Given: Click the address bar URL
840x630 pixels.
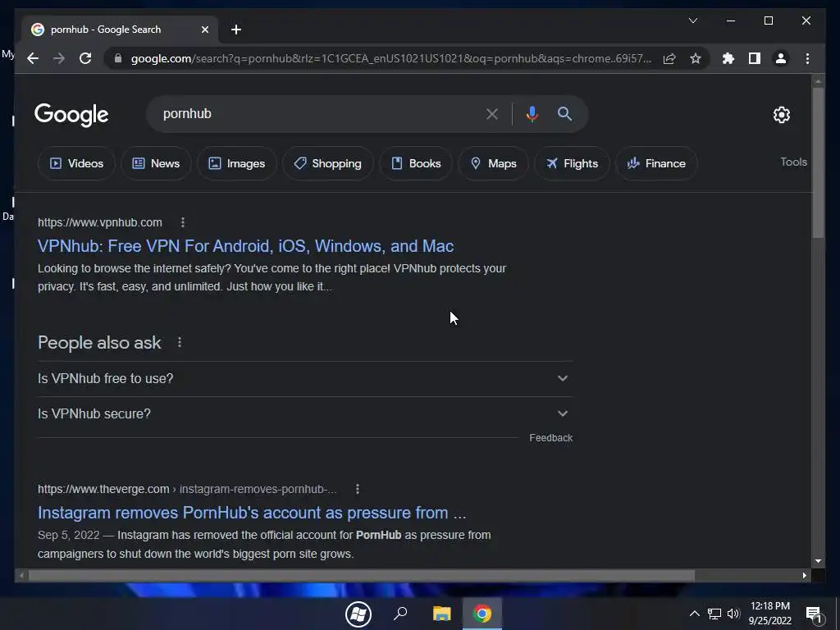Looking at the screenshot, I should tap(391, 58).
